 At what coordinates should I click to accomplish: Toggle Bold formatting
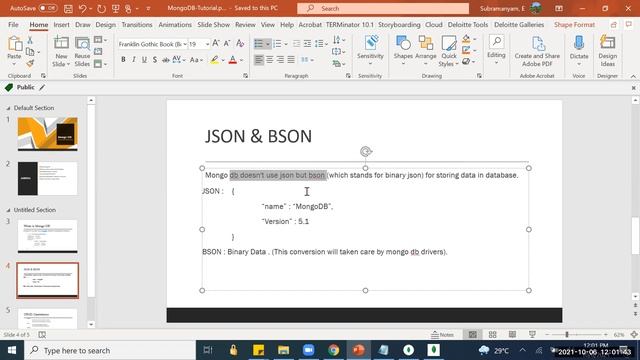(x=123, y=60)
